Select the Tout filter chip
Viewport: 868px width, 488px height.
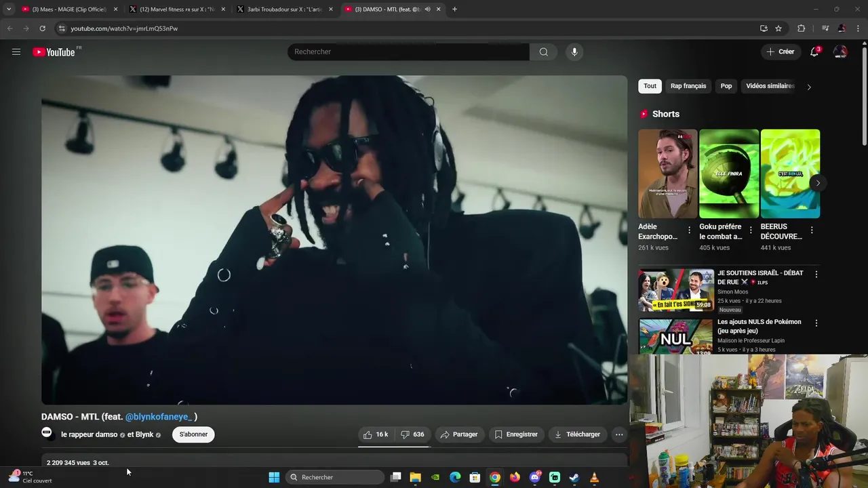click(x=650, y=86)
